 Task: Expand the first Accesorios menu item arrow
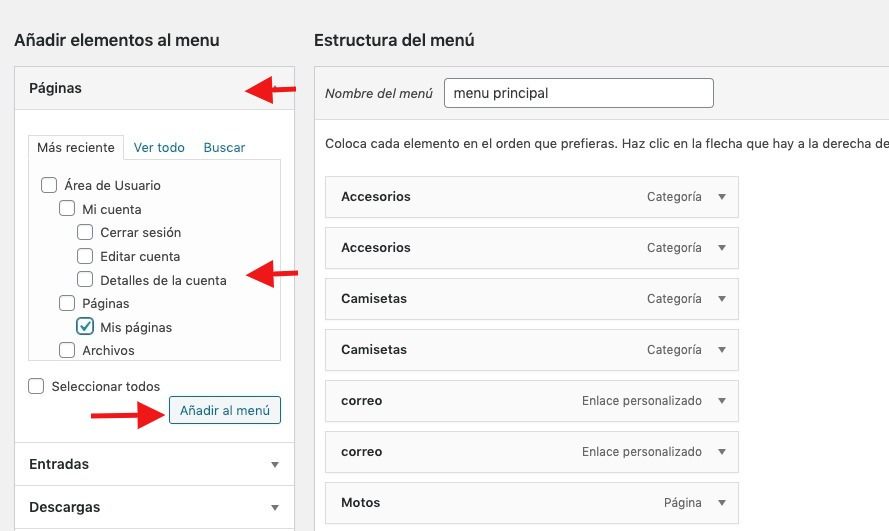[722, 197]
